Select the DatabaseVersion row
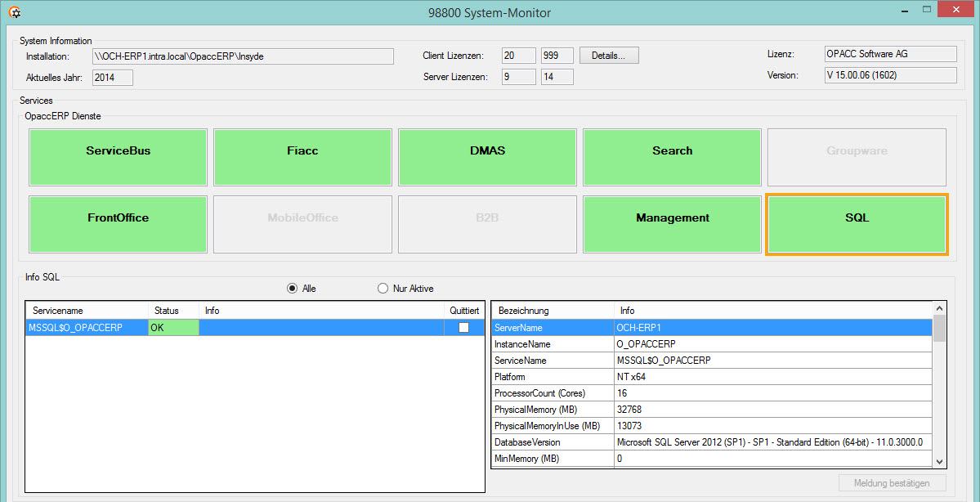This screenshot has height=502, width=980. click(712, 442)
